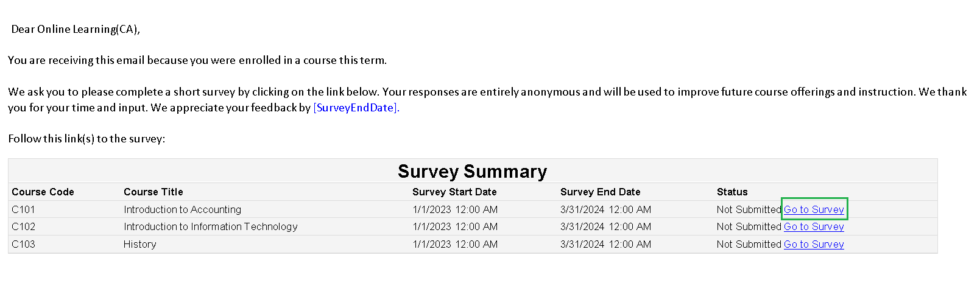The width and height of the screenshot is (980, 283).
Task: Click the C102 course code cell
Action: (23, 226)
